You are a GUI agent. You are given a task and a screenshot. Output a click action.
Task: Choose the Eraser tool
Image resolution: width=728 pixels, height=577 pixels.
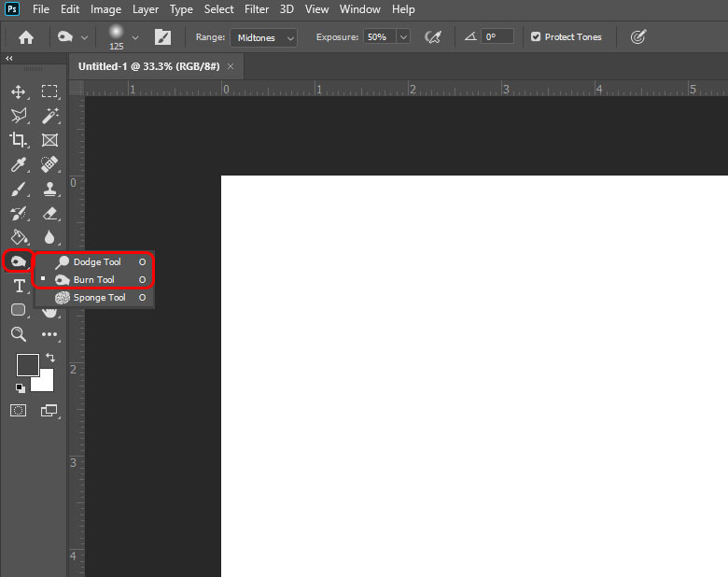pyautogui.click(x=49, y=213)
